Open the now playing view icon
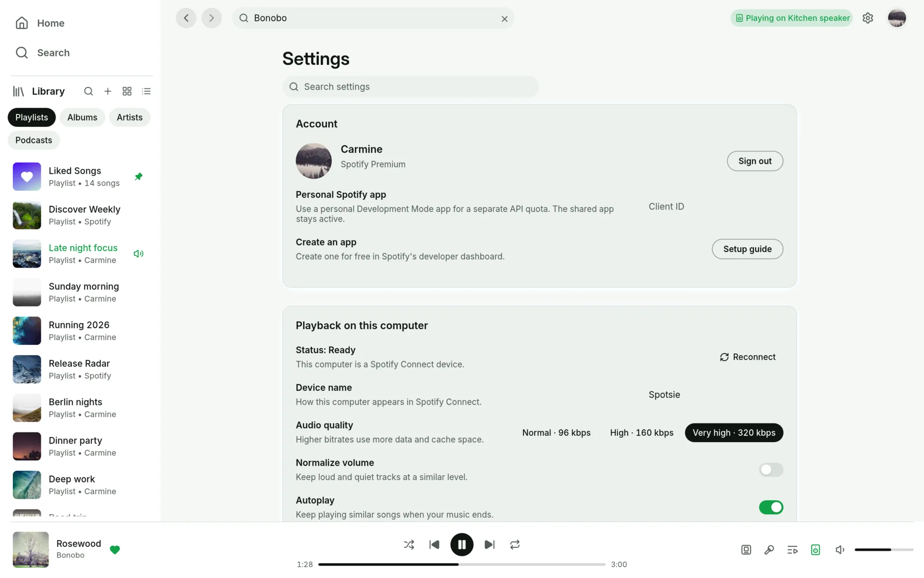The width and height of the screenshot is (924, 578). tap(746, 549)
